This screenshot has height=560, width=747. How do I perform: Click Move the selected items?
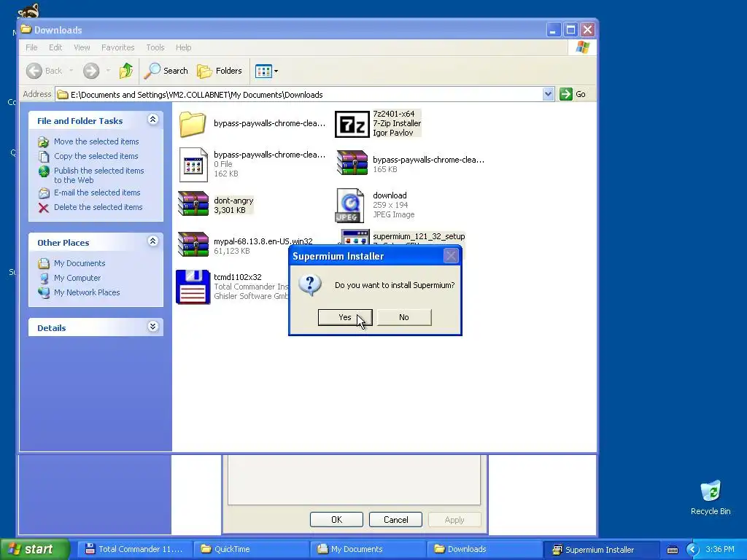pyautogui.click(x=96, y=141)
